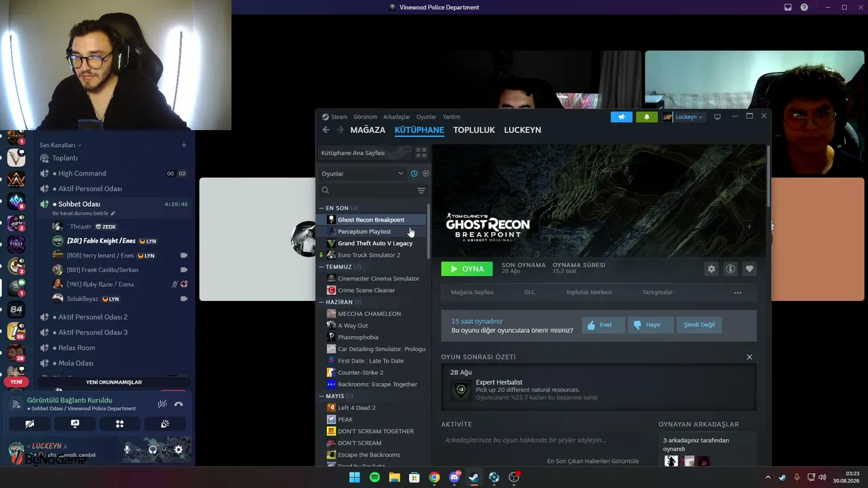Image resolution: width=868 pixels, height=488 pixels.
Task: Open the Oyunlar menu
Action: pyautogui.click(x=427, y=117)
